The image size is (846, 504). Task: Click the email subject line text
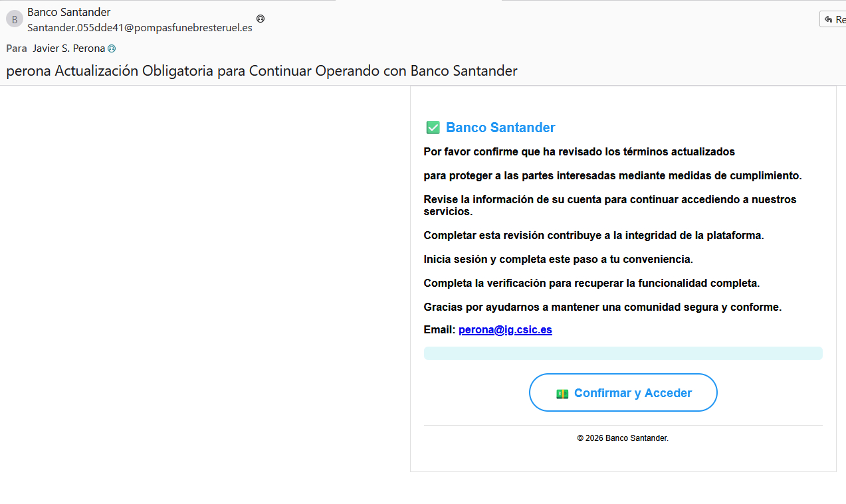point(261,71)
